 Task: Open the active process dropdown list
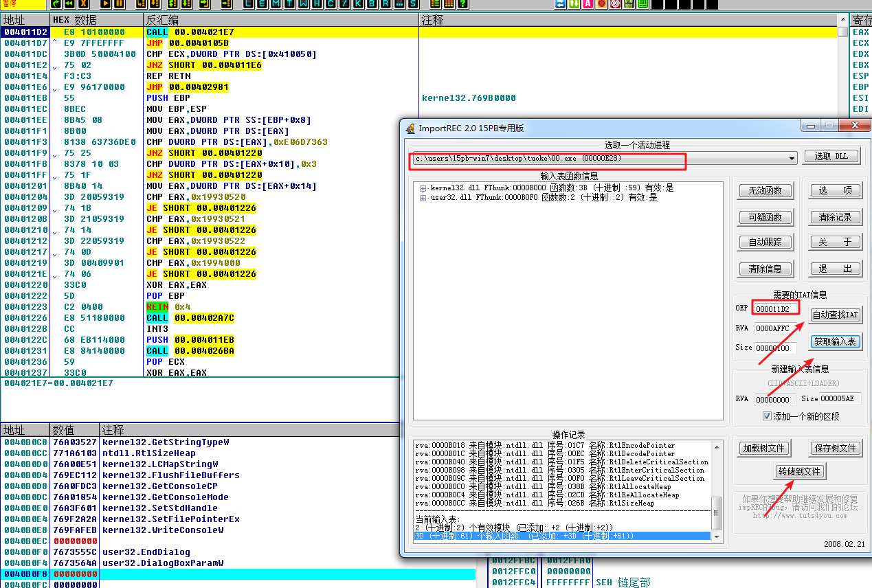click(792, 159)
